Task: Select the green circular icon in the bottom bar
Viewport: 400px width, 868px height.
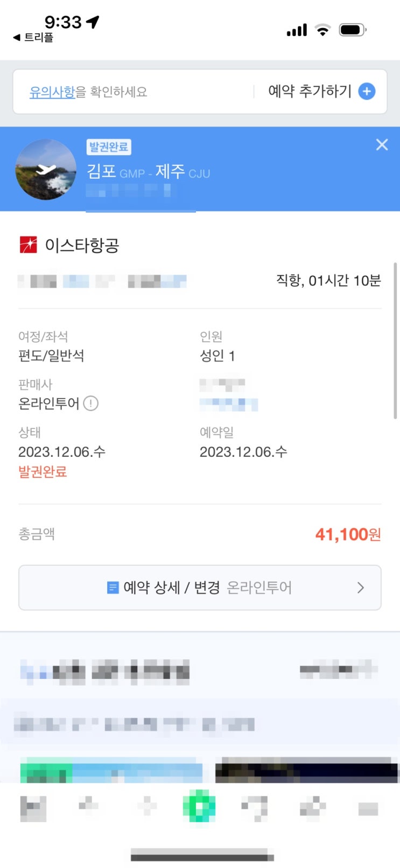Action: [x=199, y=807]
